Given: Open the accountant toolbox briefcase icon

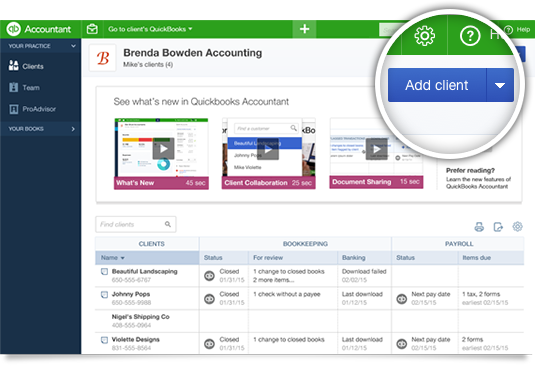Looking at the screenshot, I should [x=92, y=29].
